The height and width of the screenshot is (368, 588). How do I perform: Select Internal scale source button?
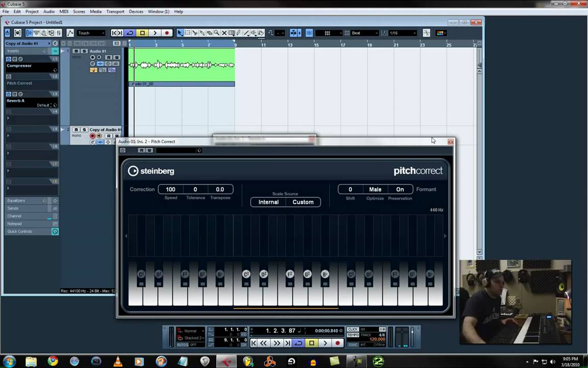[x=268, y=202]
